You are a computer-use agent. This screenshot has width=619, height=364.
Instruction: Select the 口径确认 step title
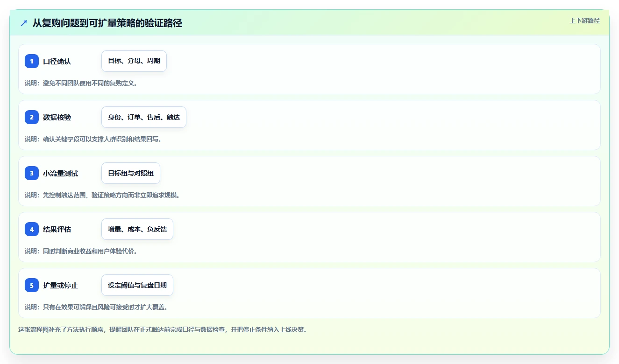tap(57, 61)
